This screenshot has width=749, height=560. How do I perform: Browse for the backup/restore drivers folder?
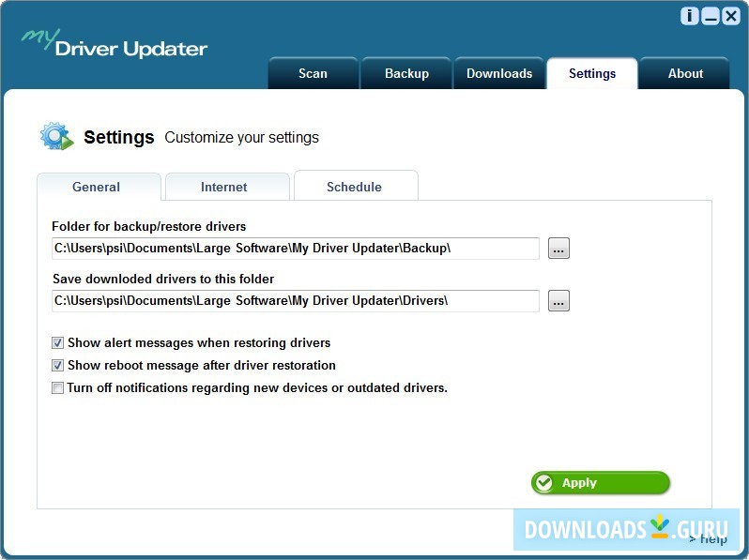tap(558, 249)
